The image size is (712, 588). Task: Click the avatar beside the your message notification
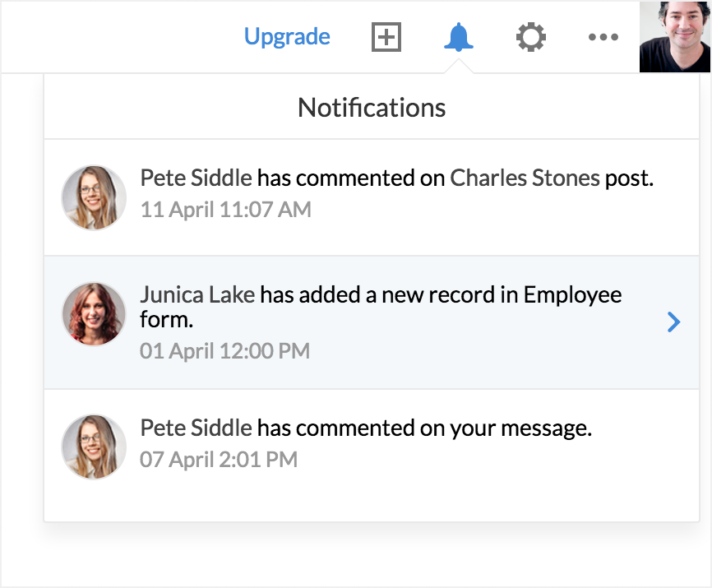click(94, 447)
